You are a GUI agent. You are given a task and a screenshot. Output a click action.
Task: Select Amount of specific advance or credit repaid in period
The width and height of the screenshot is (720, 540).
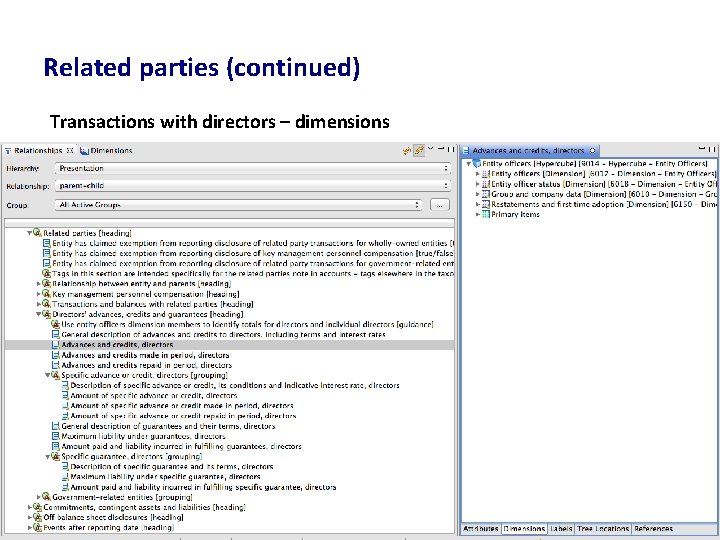tap(183, 416)
